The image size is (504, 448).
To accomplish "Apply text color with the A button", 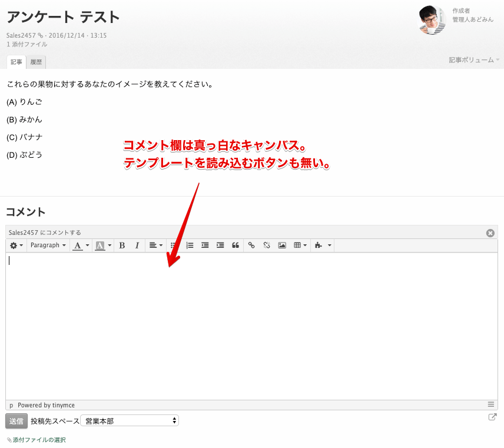I will 78,245.
